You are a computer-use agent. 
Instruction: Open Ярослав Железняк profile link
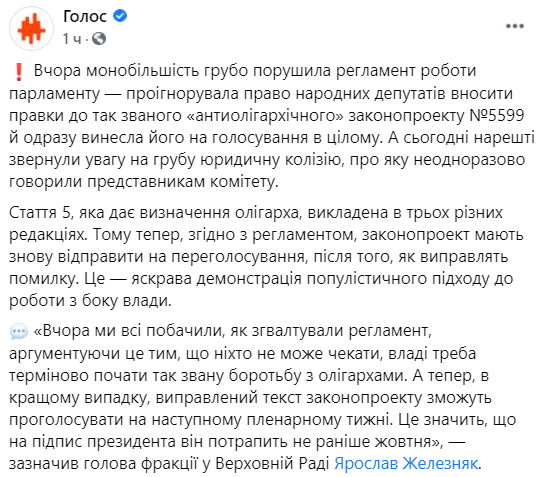pos(406,463)
